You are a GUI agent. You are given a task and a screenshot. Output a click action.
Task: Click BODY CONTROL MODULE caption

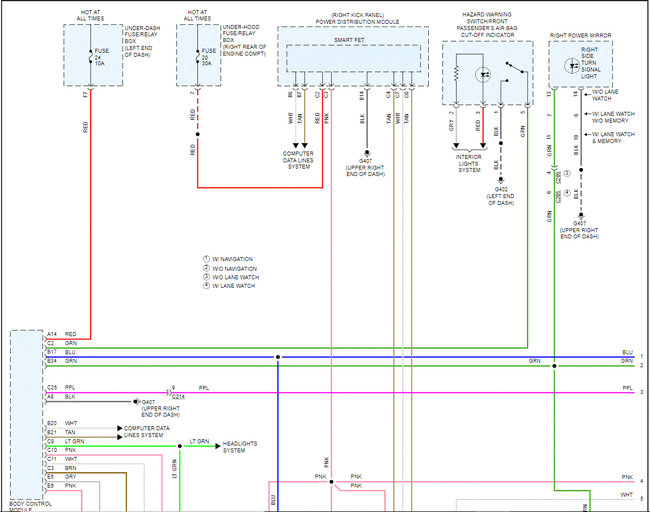[x=30, y=507]
